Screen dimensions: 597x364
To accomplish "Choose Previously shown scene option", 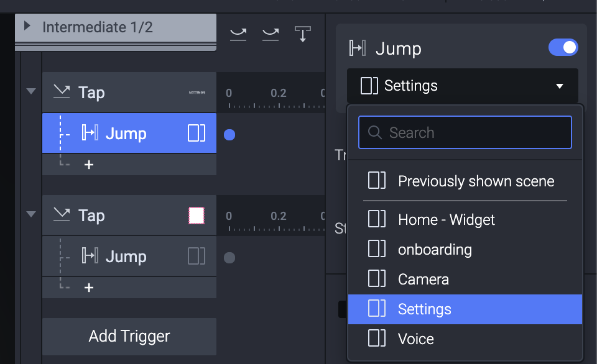I will [476, 181].
